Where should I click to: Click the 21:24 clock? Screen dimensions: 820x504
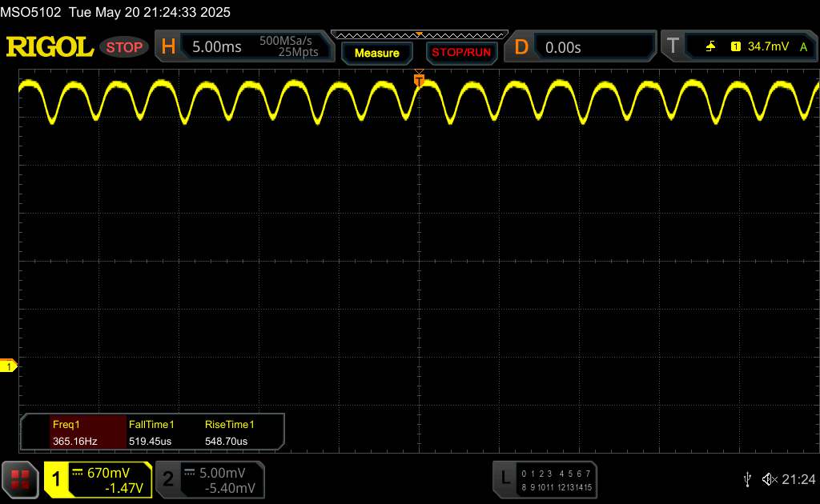click(x=798, y=479)
